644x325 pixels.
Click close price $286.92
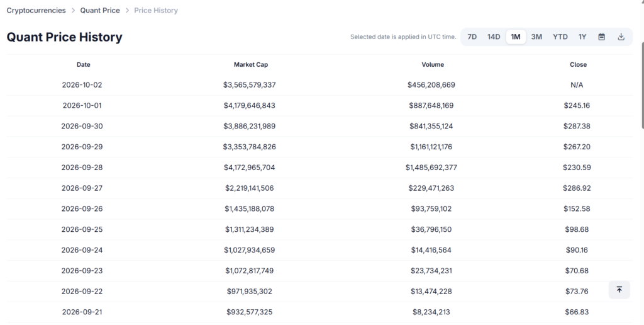coord(577,188)
